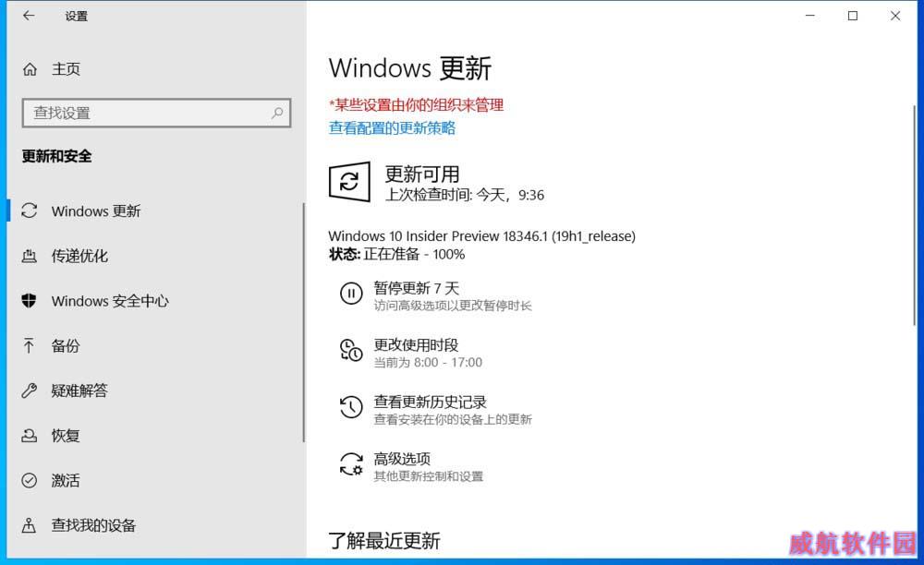Click the 当前为 8:00 - 17:00 text
This screenshot has width=924, height=565.
click(x=428, y=363)
